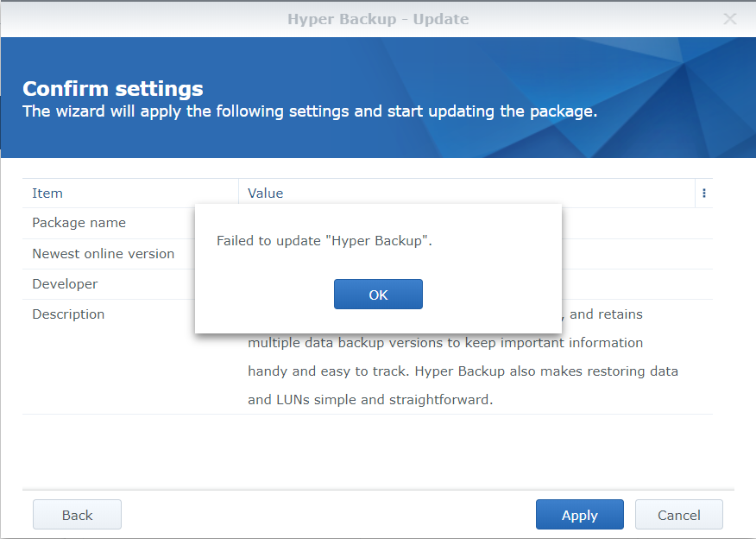
Task: Click the 'handy and easy to track' description line
Action: click(x=463, y=371)
